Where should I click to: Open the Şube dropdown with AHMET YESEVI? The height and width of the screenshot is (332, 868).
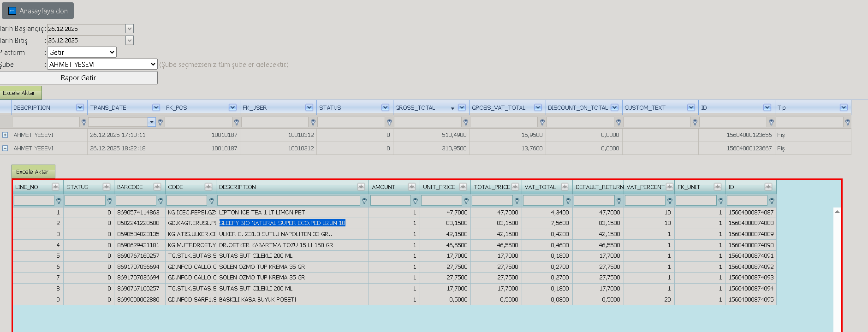tap(102, 65)
